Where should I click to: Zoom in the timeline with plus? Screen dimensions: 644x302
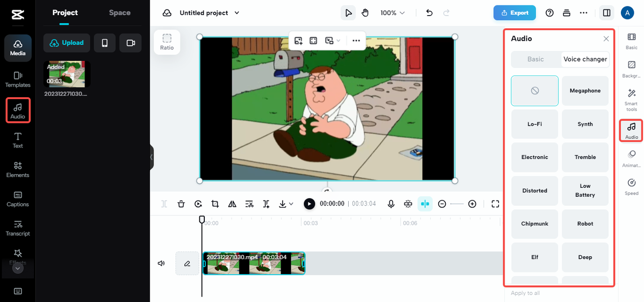coord(472,204)
